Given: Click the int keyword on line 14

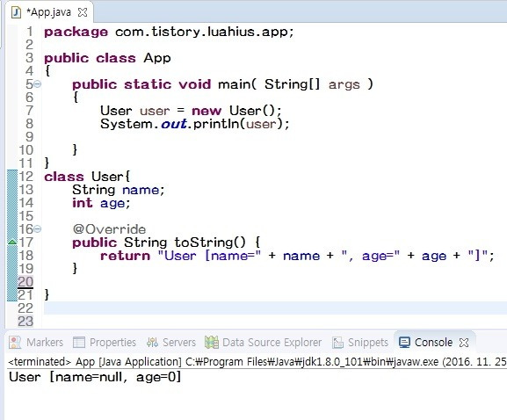Looking at the screenshot, I should 82,203.
